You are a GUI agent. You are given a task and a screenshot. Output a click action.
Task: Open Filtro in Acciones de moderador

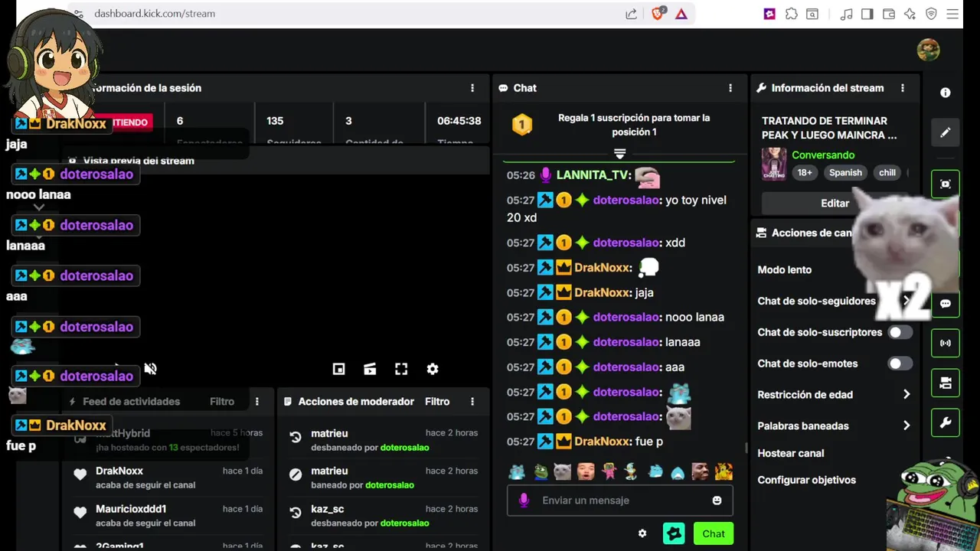[x=437, y=402]
